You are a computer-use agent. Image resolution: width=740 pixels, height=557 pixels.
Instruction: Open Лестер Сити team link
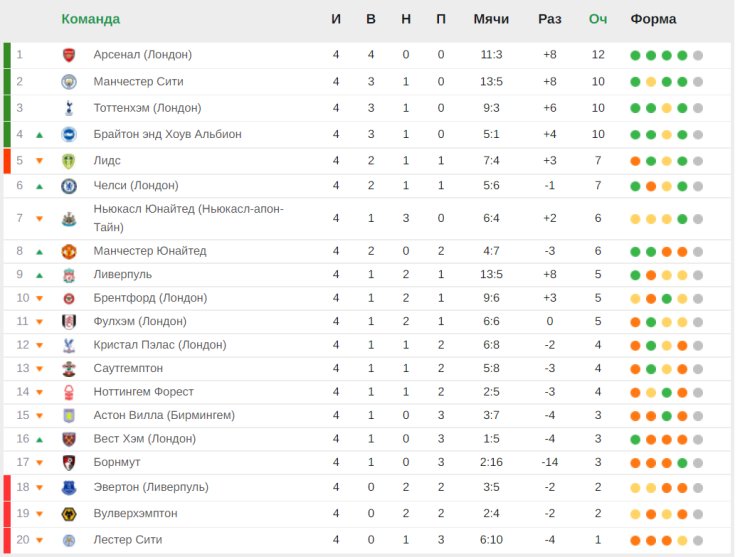click(128, 540)
